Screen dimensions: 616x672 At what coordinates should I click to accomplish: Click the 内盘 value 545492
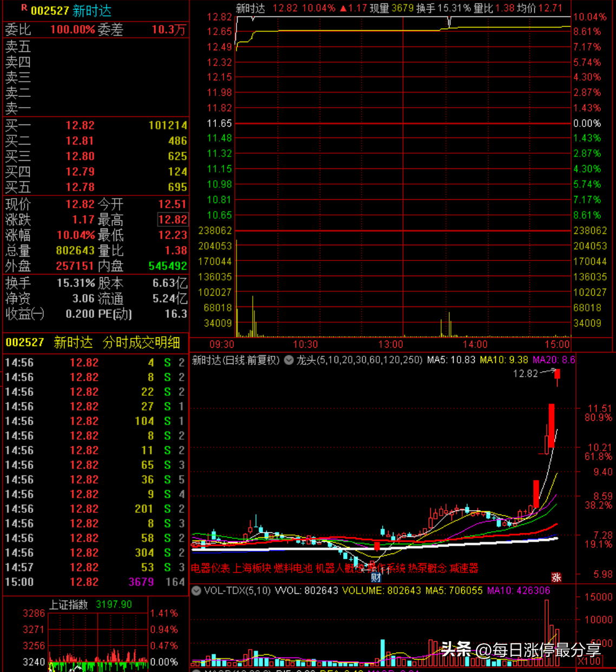[168, 266]
